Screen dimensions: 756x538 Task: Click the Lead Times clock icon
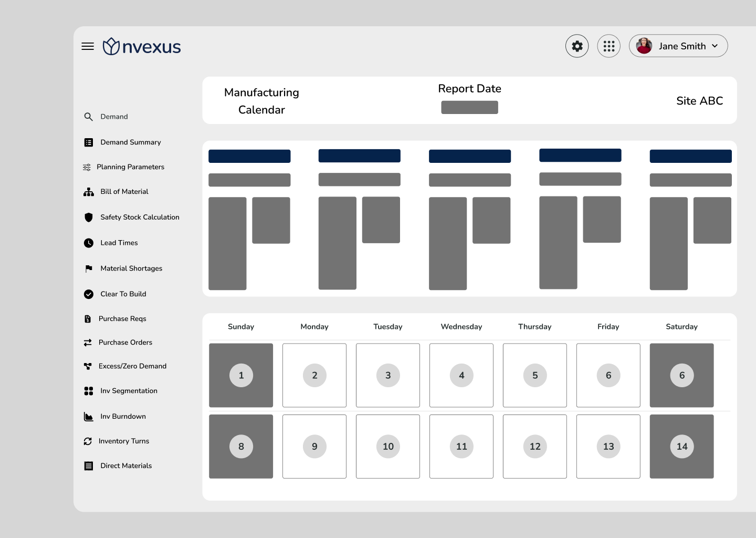point(89,243)
